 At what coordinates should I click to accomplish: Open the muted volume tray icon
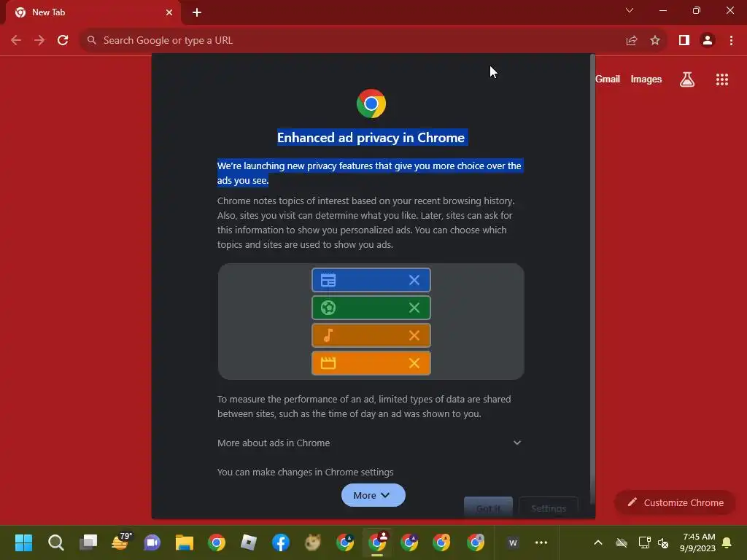tap(662, 542)
